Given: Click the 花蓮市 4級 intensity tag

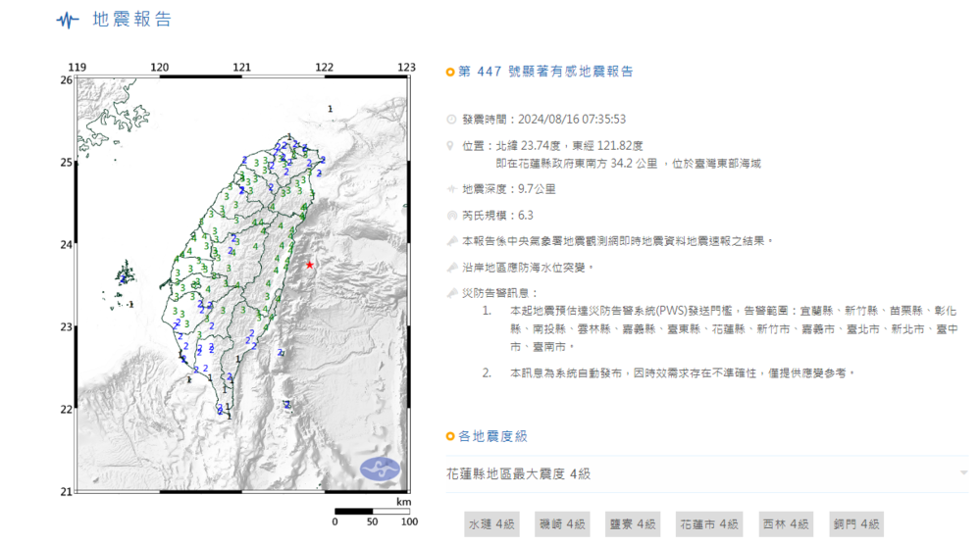Looking at the screenshot, I should pos(708,524).
